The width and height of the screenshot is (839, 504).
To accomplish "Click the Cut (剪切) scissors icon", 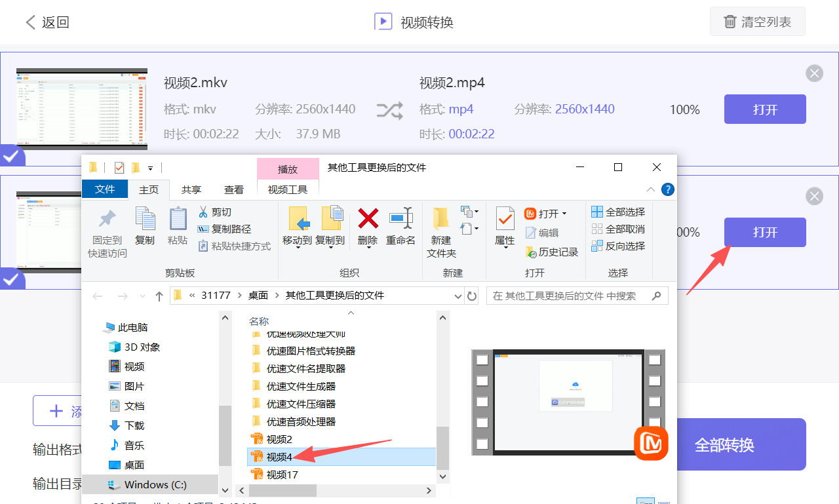I will (x=203, y=212).
